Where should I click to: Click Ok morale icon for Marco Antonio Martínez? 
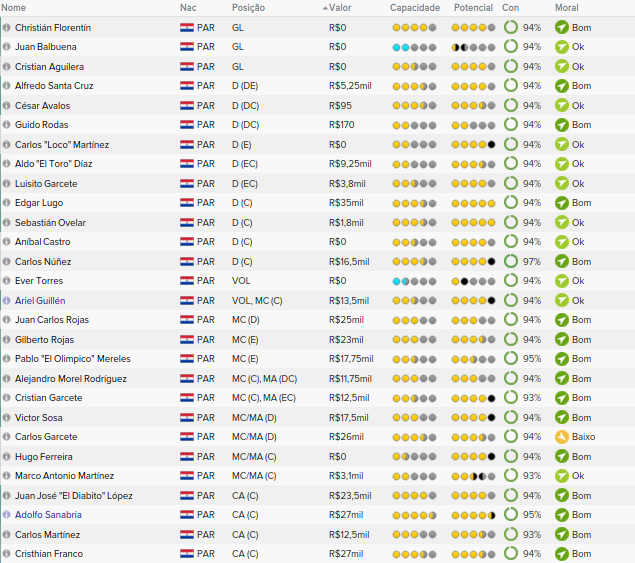tap(562, 476)
